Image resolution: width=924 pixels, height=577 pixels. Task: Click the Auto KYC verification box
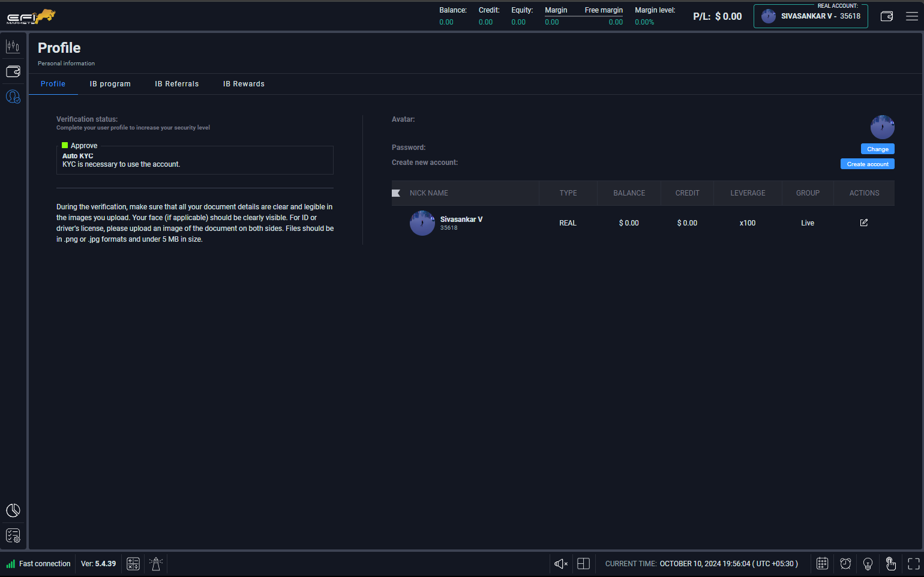195,160
